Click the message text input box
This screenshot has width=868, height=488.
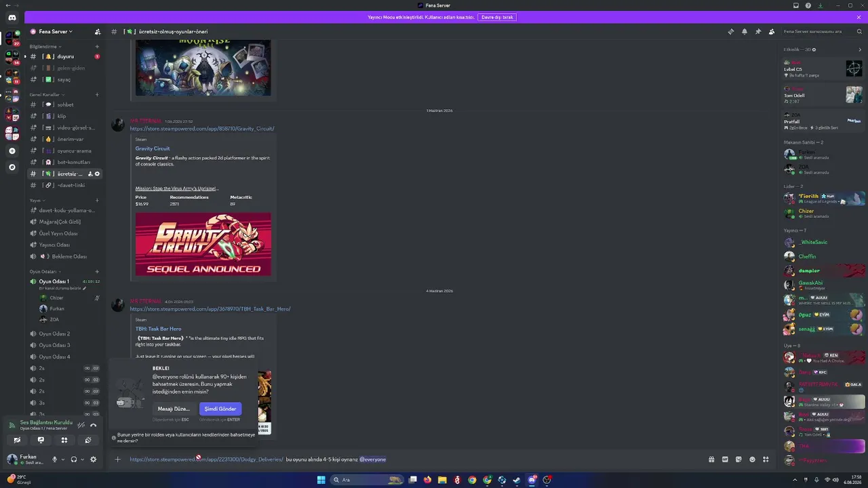click(414, 460)
